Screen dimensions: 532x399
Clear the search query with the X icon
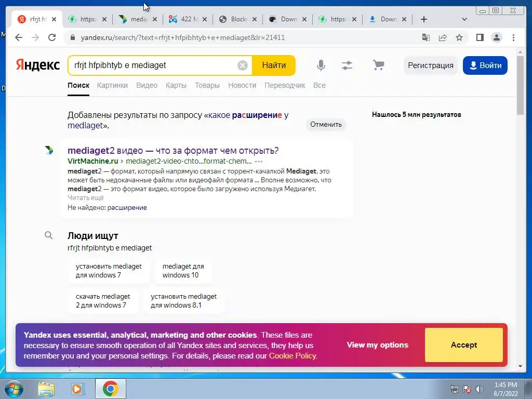(242, 65)
